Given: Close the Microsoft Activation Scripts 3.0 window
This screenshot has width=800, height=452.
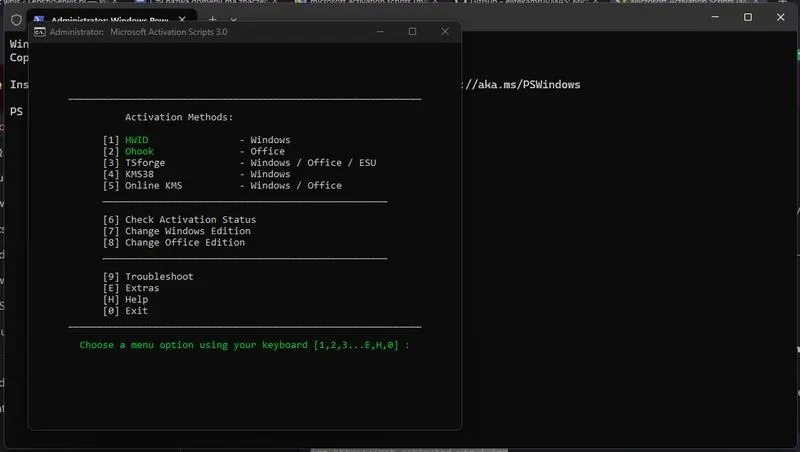Looking at the screenshot, I should tap(445, 32).
